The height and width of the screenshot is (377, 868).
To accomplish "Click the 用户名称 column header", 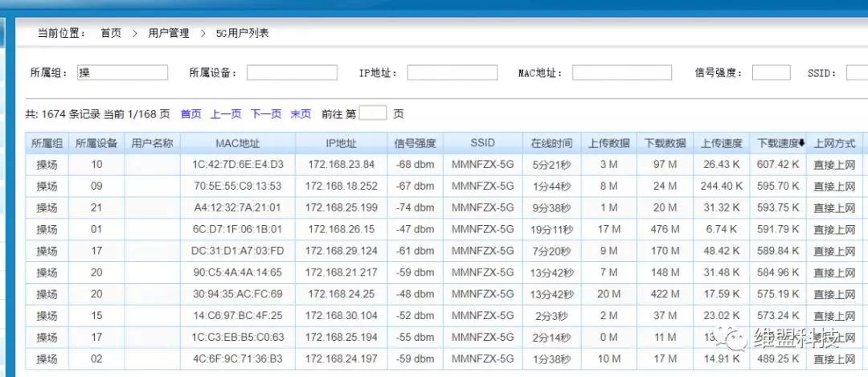I will click(152, 143).
